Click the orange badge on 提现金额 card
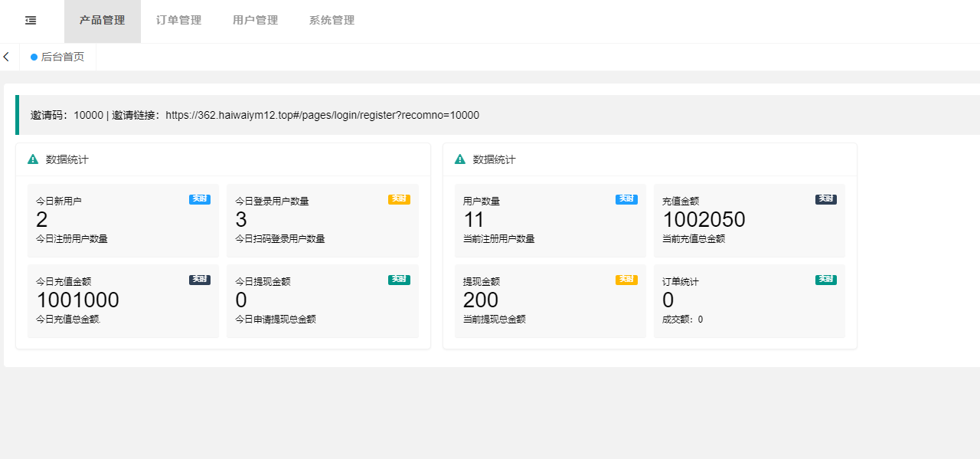 coord(626,280)
